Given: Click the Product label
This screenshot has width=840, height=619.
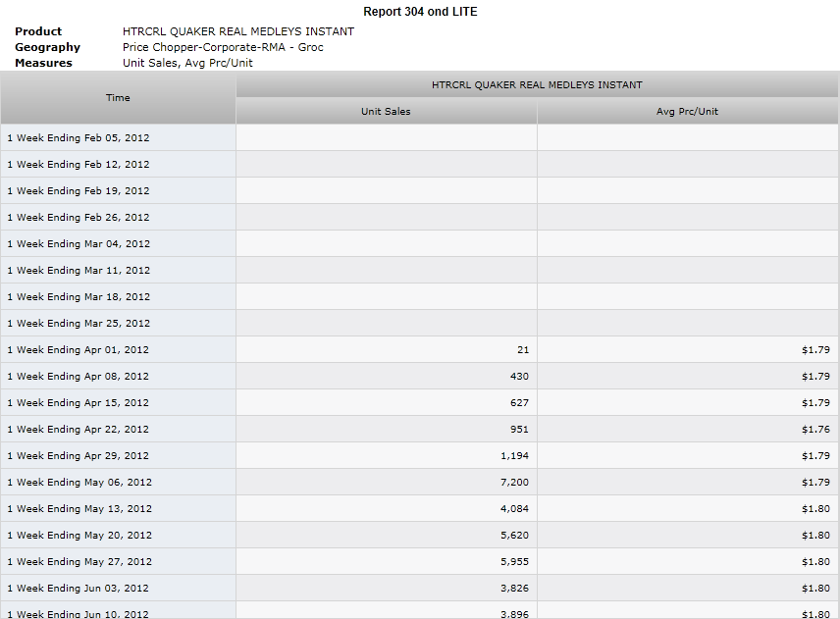Looking at the screenshot, I should coord(38,31).
